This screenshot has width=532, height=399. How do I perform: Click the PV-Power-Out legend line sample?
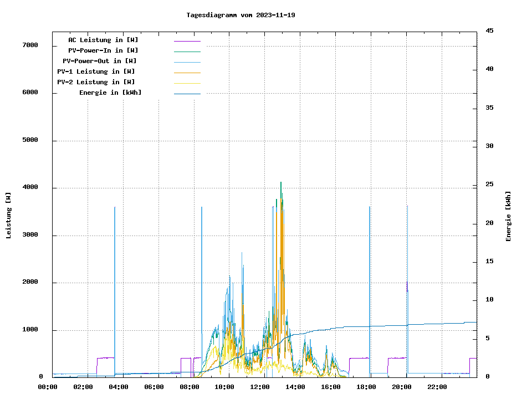pos(187,62)
